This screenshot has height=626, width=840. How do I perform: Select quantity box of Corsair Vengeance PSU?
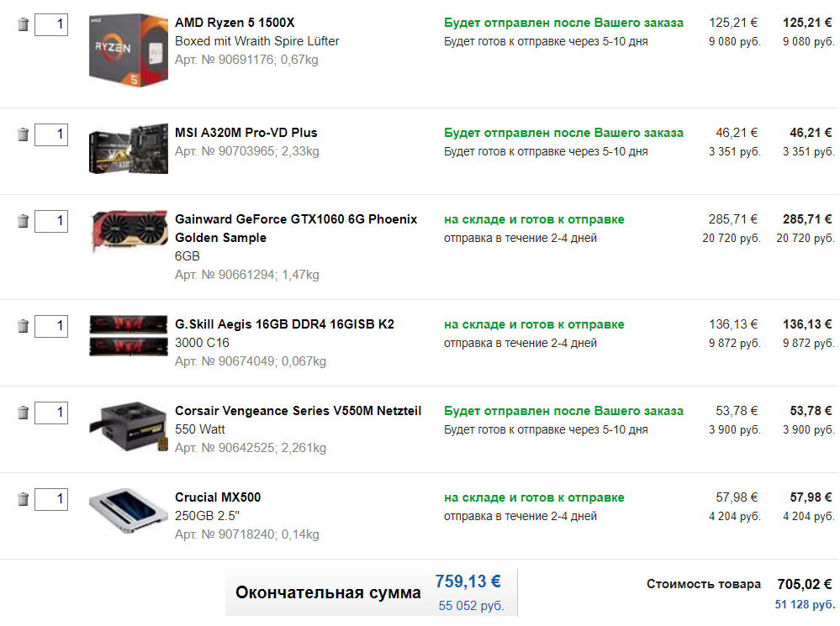[x=51, y=413]
